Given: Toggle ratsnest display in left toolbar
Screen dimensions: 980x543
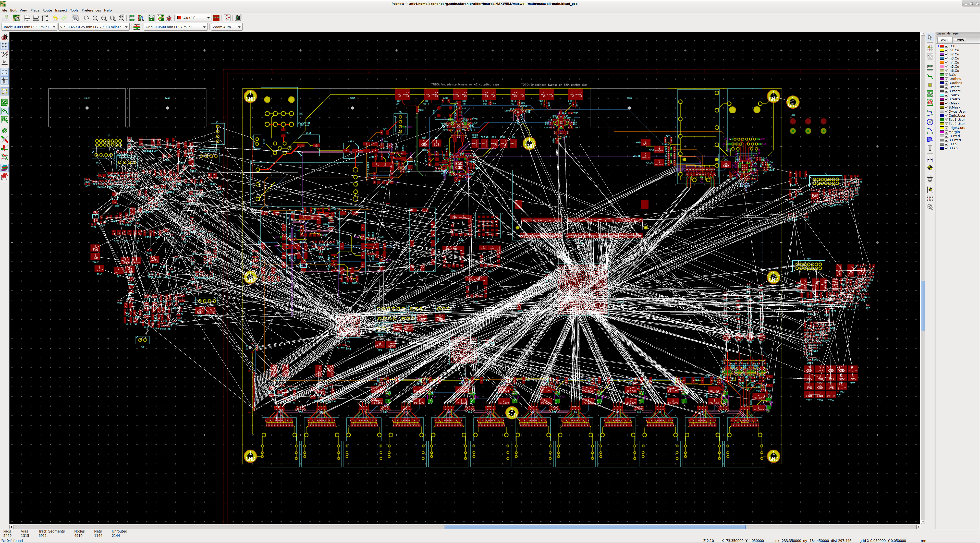Looking at the screenshot, I should click(x=5, y=91).
